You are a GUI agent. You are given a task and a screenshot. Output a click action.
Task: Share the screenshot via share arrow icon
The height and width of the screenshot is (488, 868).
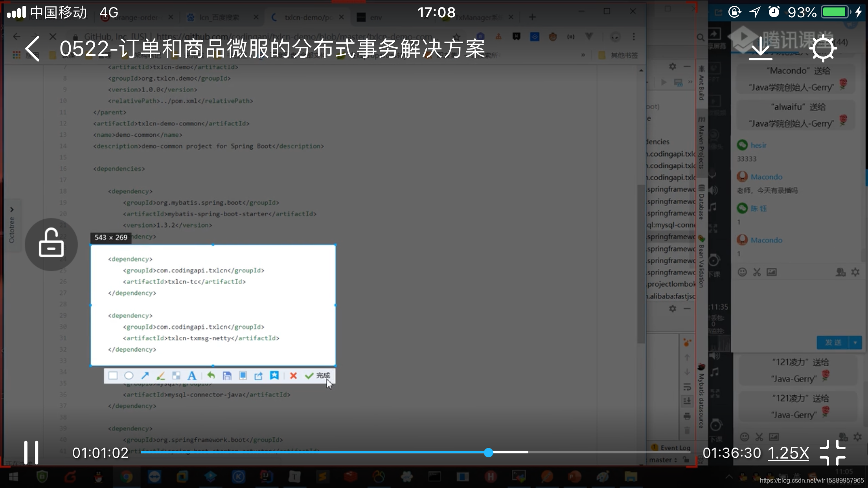coord(258,376)
